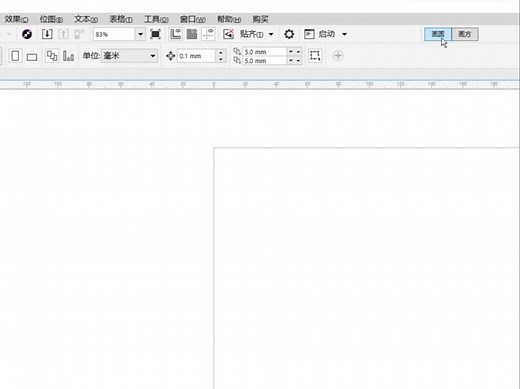The height and width of the screenshot is (389, 520).
Task: Toggle the show grid icon
Action: (192, 34)
